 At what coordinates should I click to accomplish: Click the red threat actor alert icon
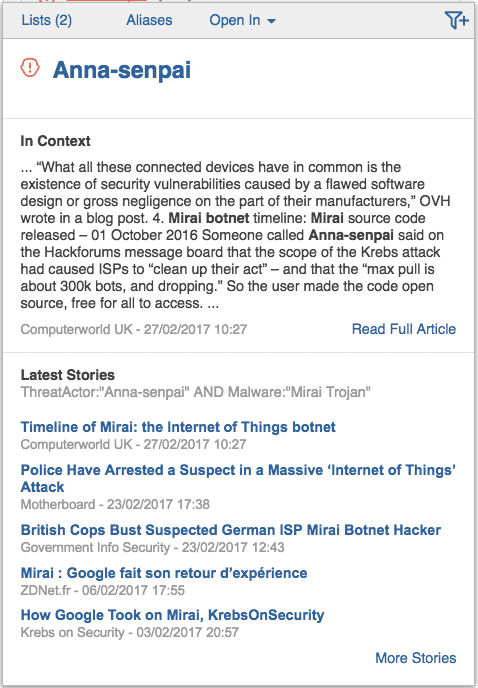(30, 68)
